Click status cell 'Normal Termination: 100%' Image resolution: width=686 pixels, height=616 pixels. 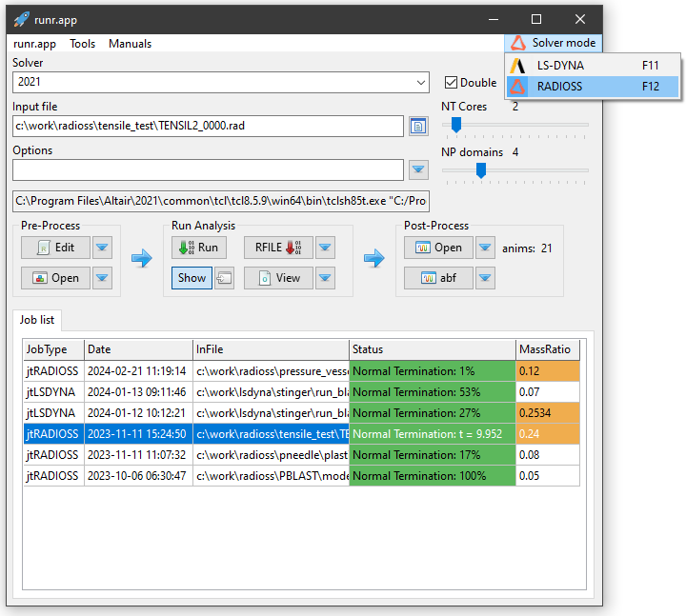(x=433, y=476)
